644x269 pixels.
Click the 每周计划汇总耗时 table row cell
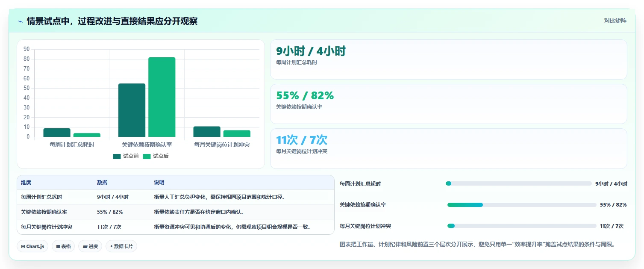41,197
